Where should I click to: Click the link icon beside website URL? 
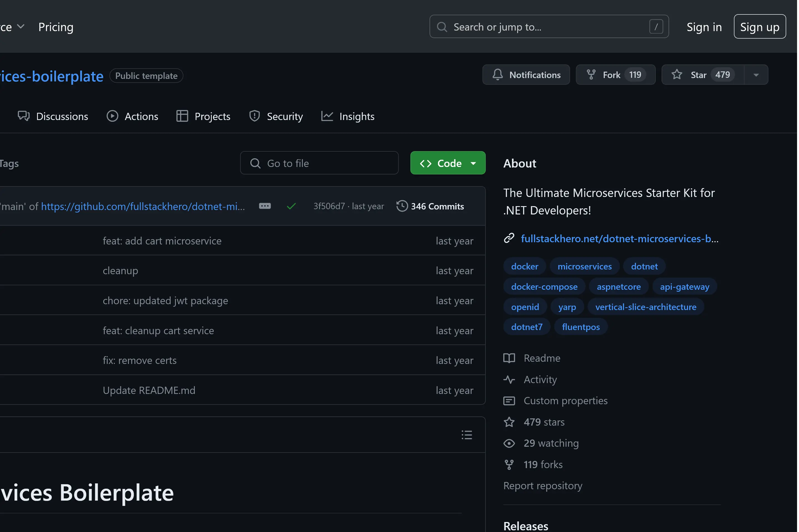click(x=509, y=238)
